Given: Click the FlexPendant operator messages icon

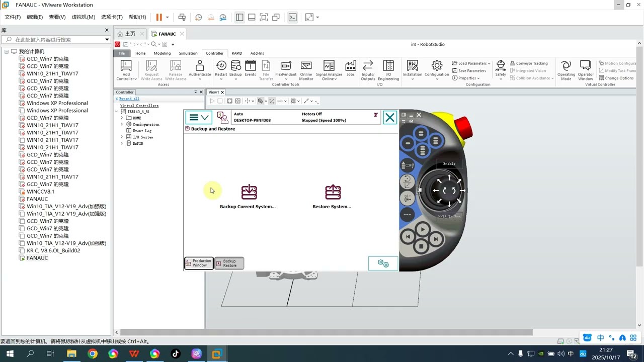Looking at the screenshot, I should (x=222, y=117).
